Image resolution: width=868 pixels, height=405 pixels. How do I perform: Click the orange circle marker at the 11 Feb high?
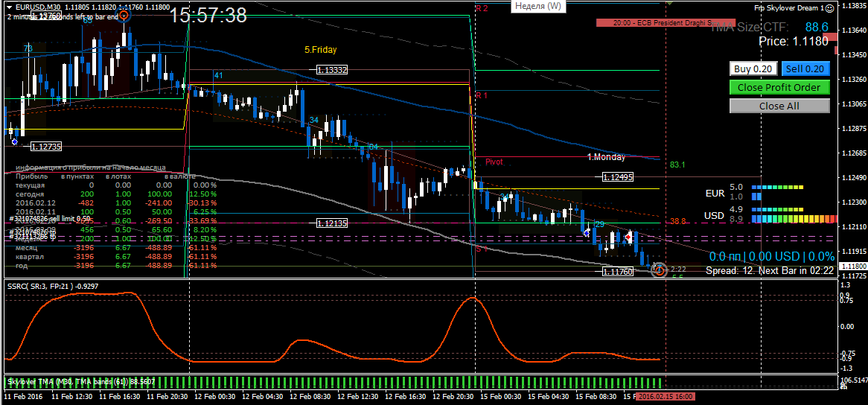pyautogui.click(x=124, y=15)
